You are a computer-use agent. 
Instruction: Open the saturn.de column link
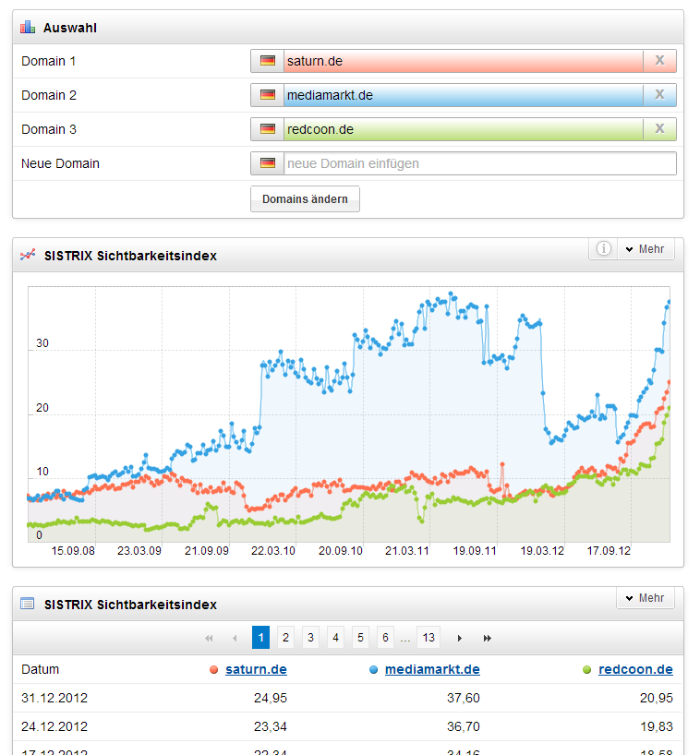coord(256,669)
